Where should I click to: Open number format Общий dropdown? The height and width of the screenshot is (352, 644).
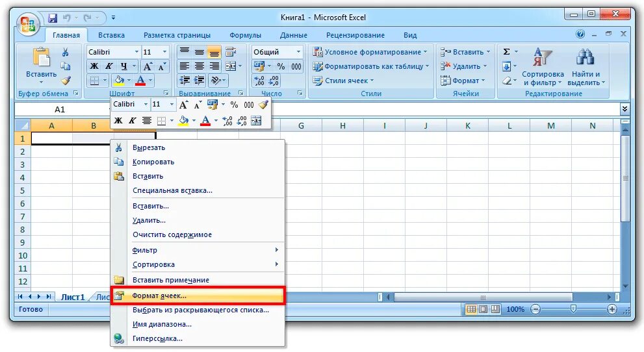[298, 52]
